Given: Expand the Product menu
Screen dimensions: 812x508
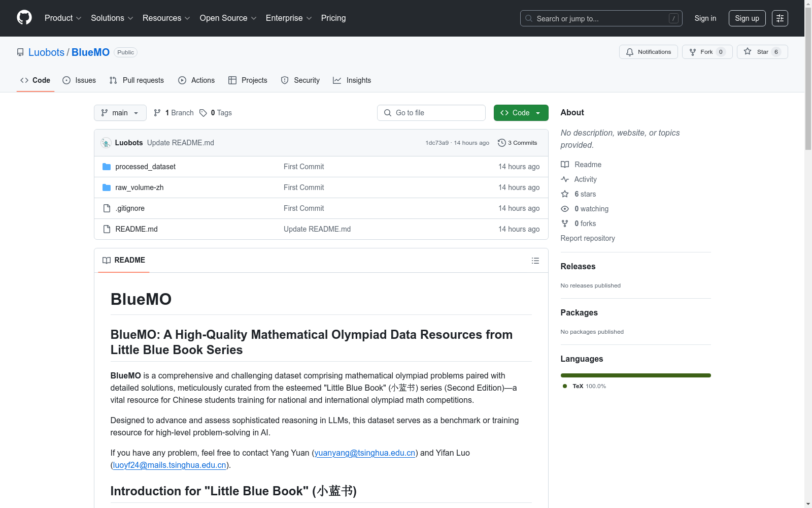Looking at the screenshot, I should pyautogui.click(x=63, y=18).
